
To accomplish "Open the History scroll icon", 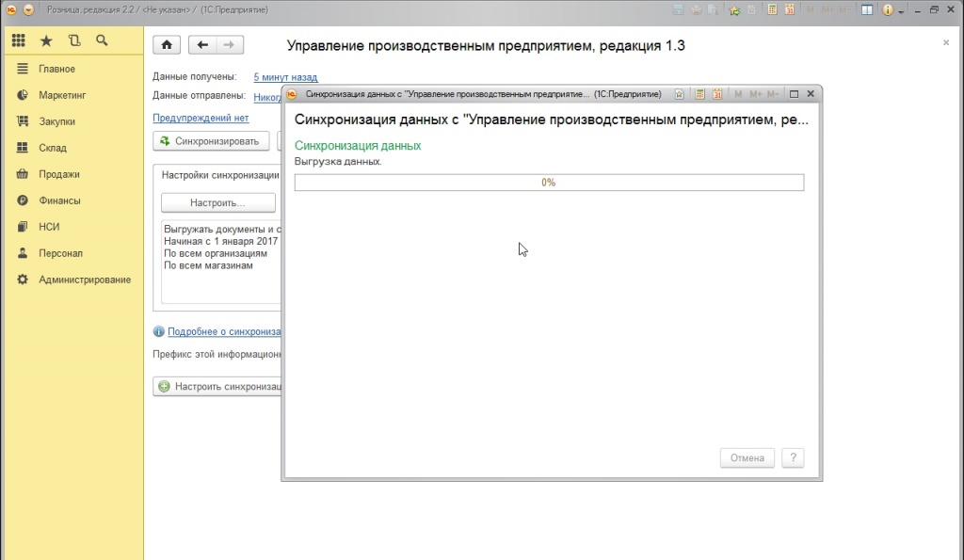I will 74,41.
